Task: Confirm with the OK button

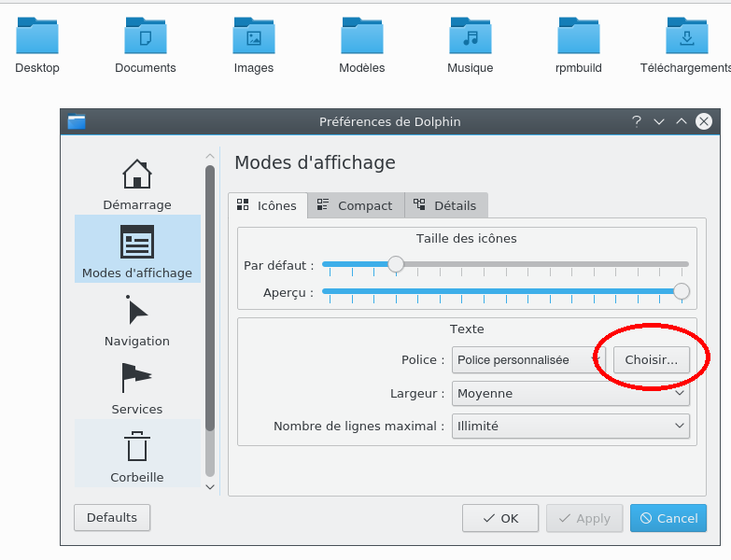Action: tap(500, 518)
